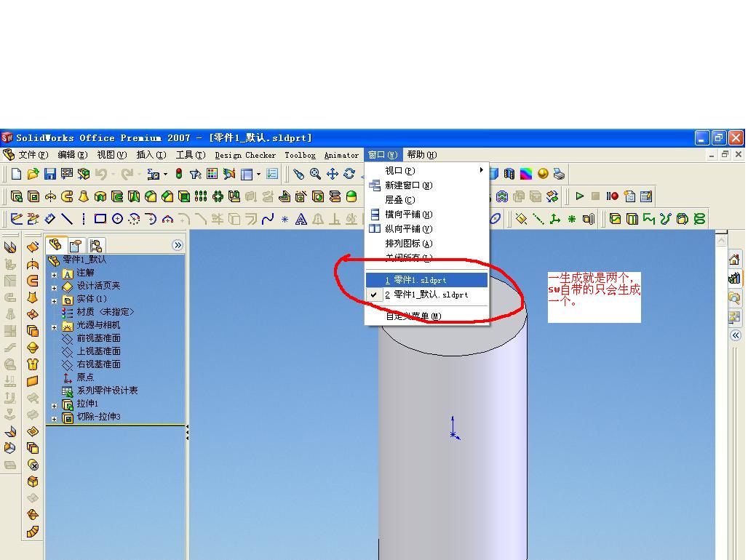This screenshot has height=560, width=748.
Task: Click the Reference Plane icon
Action: pyautogui.click(x=522, y=219)
